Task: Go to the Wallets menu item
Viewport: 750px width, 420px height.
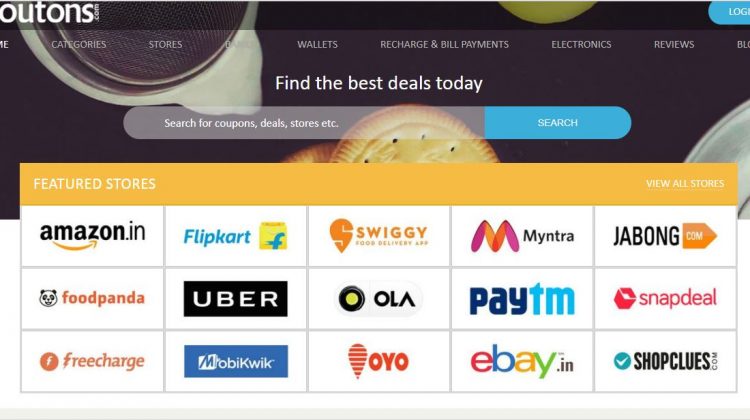Action: [x=317, y=44]
